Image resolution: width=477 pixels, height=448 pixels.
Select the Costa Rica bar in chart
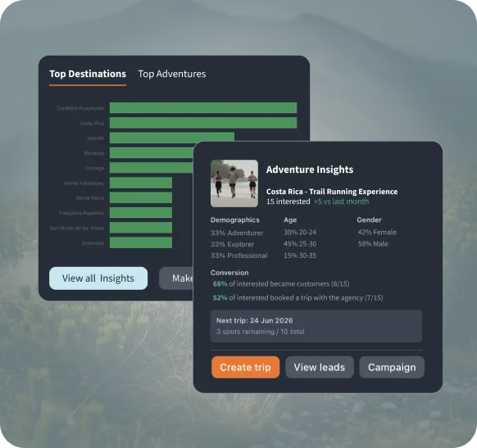[x=203, y=123]
